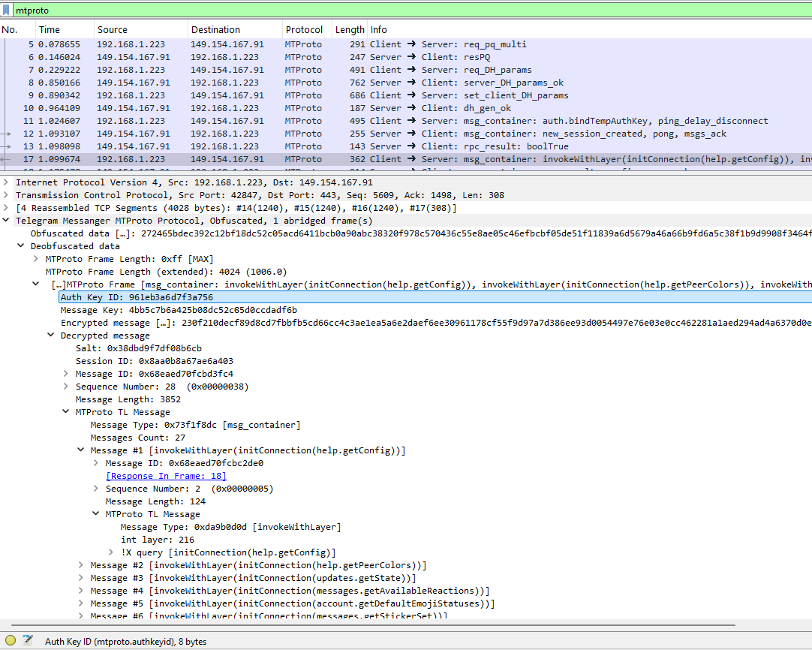Follow the Response In Frame: 18 link
This screenshot has height=650, width=812.
(x=166, y=476)
